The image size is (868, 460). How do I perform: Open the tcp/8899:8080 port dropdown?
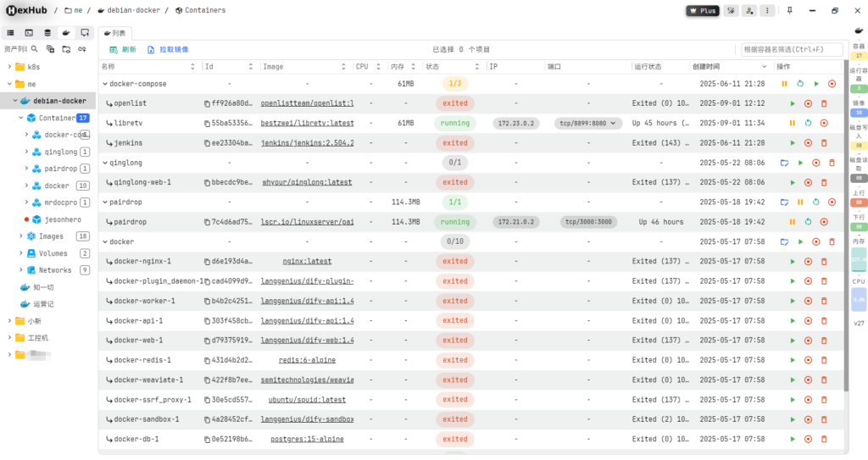click(x=587, y=123)
